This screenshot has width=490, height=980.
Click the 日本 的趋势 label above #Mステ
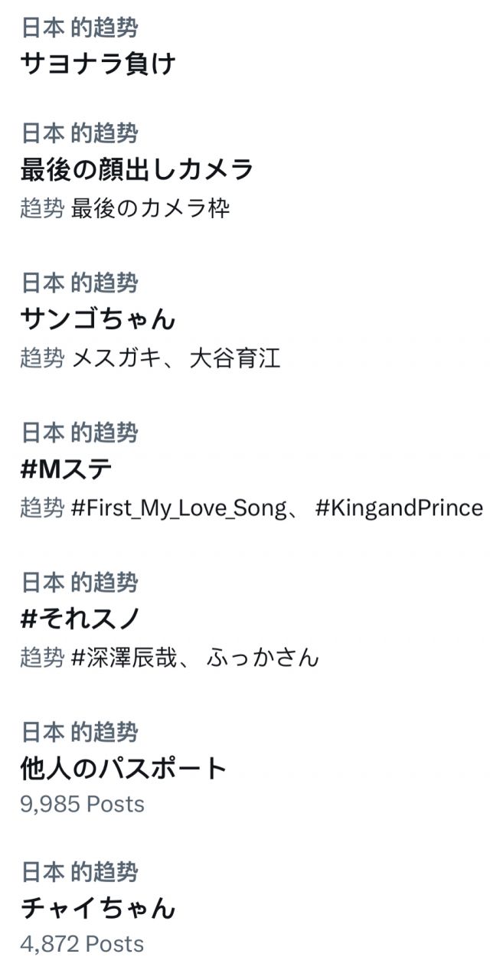tap(79, 433)
